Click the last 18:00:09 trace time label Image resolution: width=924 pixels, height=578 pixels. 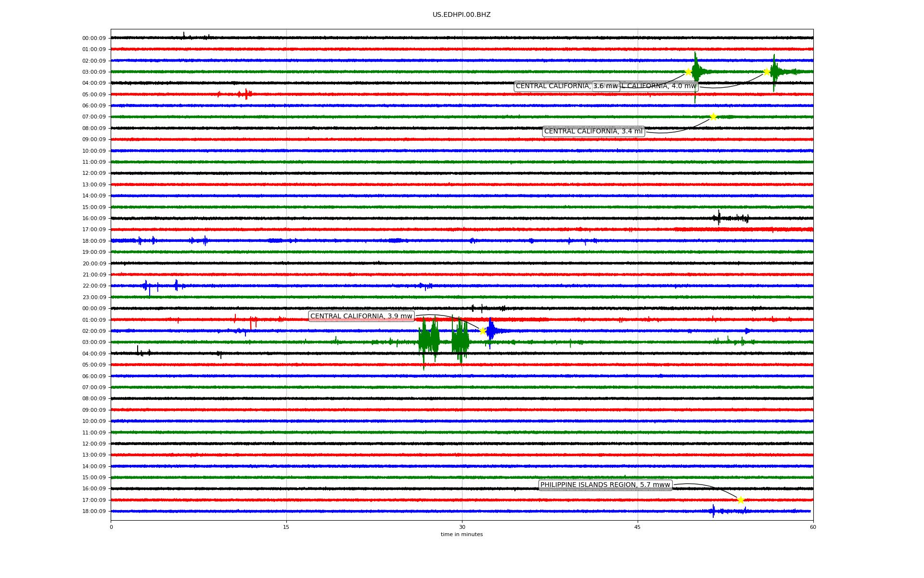click(x=94, y=512)
